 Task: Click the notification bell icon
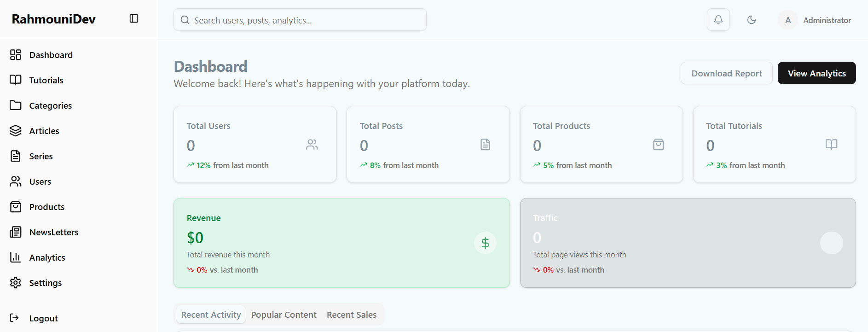tap(718, 20)
